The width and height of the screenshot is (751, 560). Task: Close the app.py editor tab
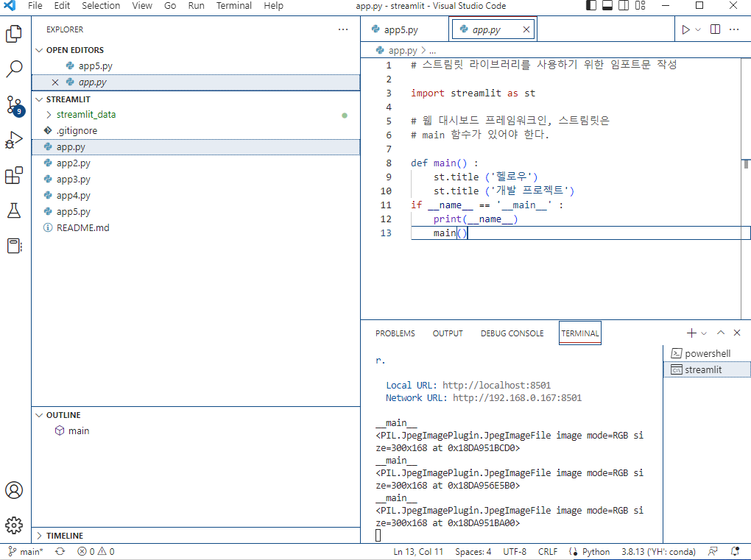pyautogui.click(x=526, y=29)
